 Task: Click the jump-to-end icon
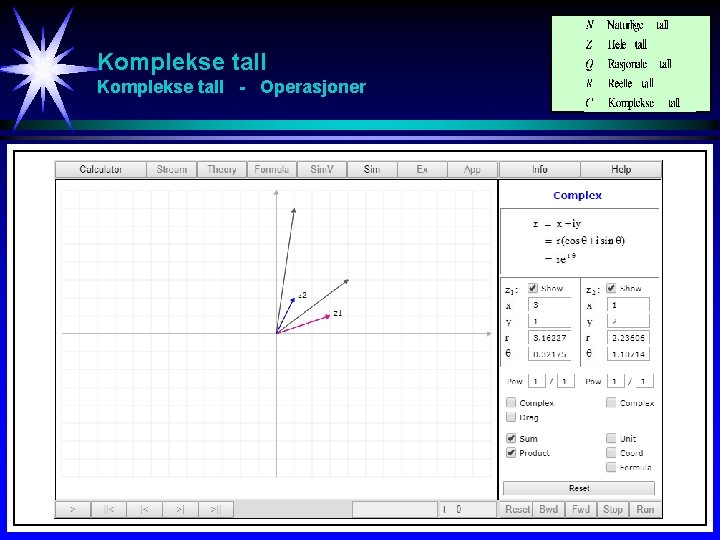pyautogui.click(x=216, y=509)
